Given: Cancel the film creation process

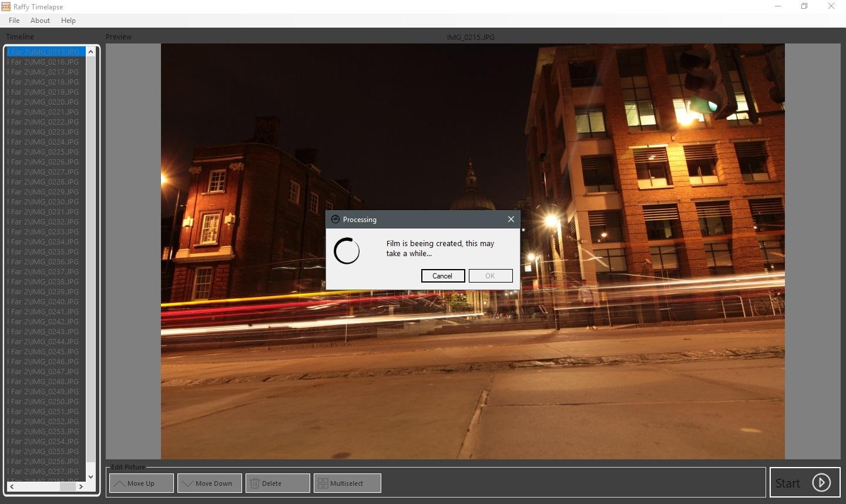Looking at the screenshot, I should click(442, 275).
